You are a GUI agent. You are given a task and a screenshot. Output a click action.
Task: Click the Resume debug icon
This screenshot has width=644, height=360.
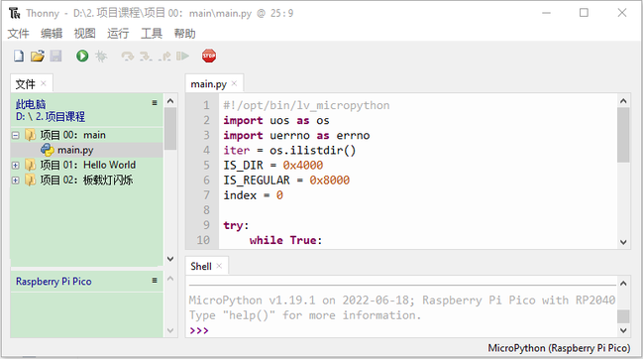182,56
